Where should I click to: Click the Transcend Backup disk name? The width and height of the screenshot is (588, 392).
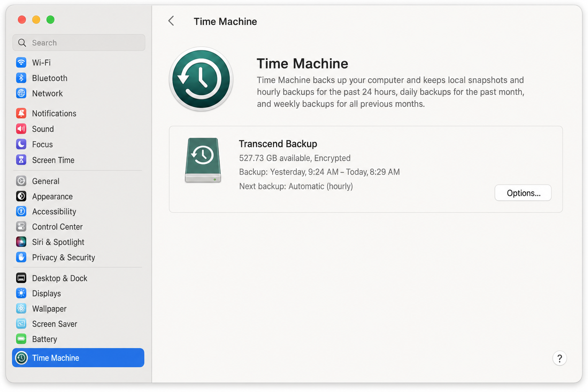278,144
